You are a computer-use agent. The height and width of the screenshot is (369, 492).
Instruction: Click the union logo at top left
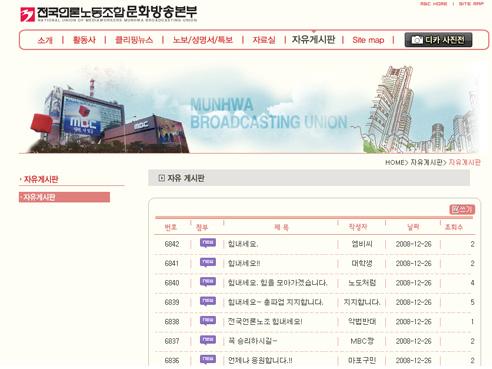point(109,14)
